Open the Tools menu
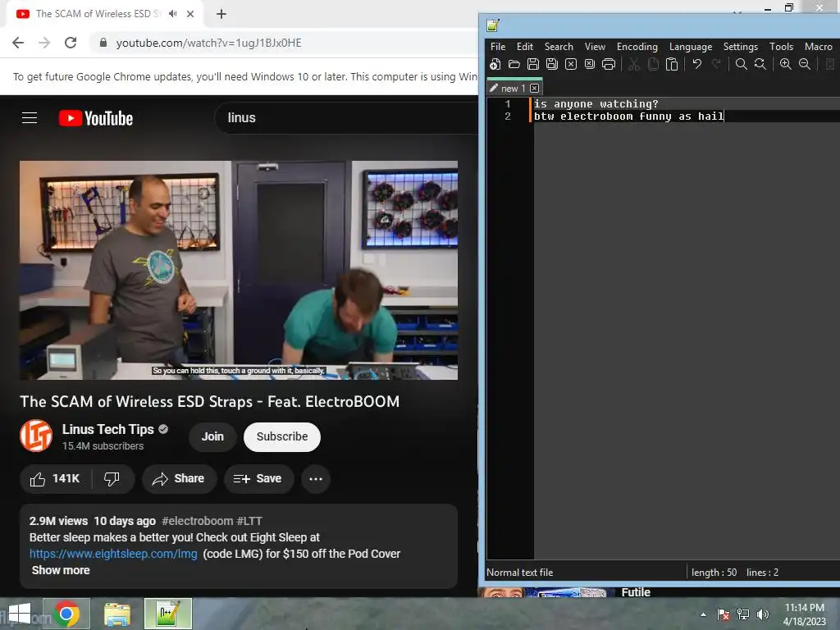The width and height of the screenshot is (840, 630). coord(781,47)
